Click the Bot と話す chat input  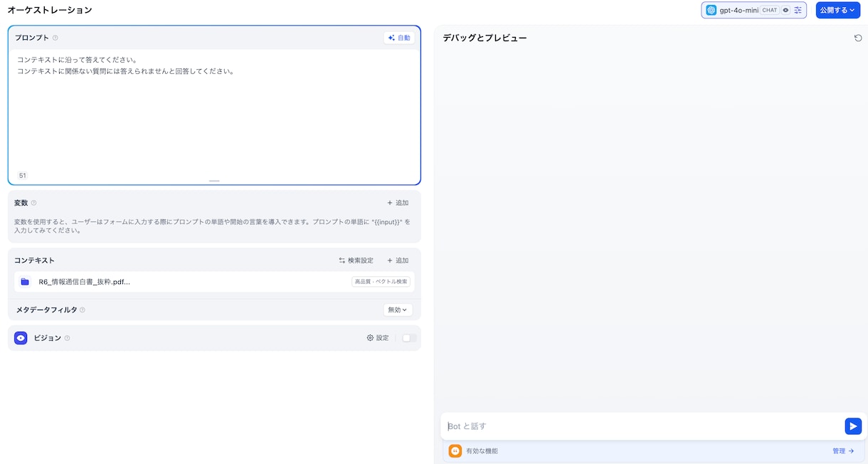click(642, 426)
